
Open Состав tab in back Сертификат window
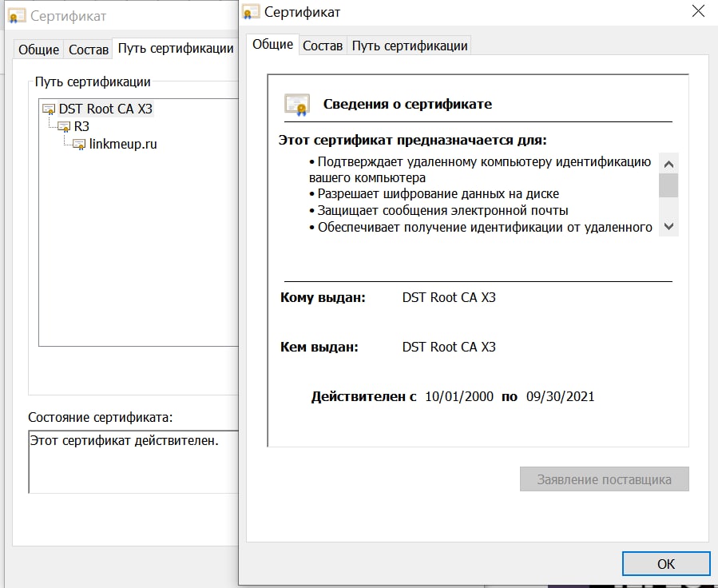(x=89, y=49)
